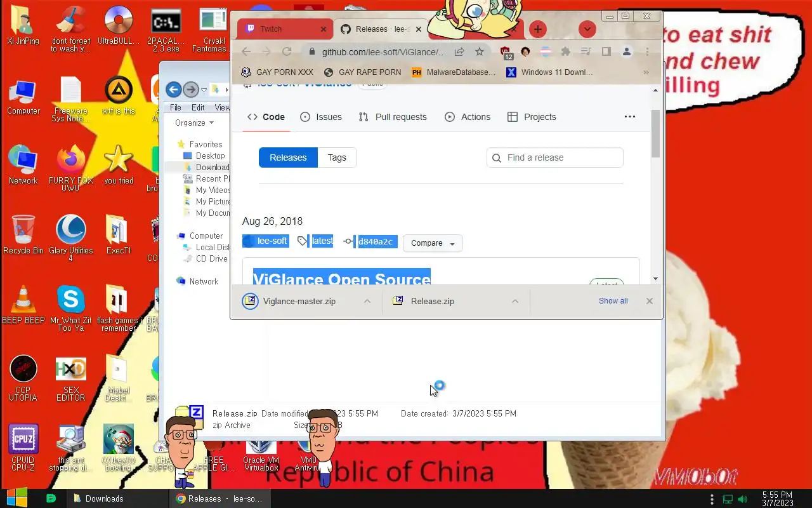The image size is (812, 508).
Task: Expand the Organize dropdown in Explorer
Action: pyautogui.click(x=194, y=123)
